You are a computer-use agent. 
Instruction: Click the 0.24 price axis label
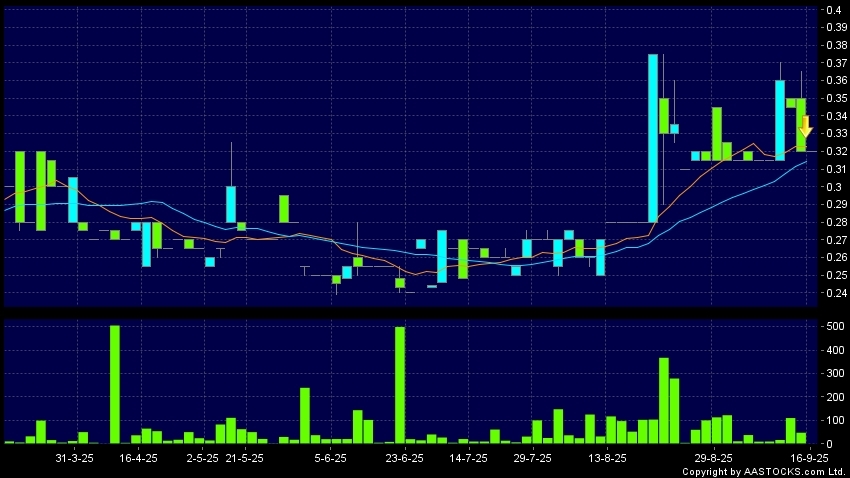click(837, 293)
